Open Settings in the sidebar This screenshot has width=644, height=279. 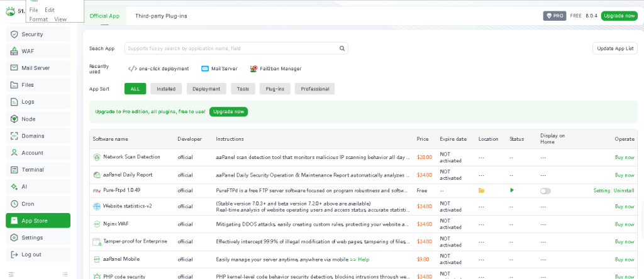coord(38,238)
